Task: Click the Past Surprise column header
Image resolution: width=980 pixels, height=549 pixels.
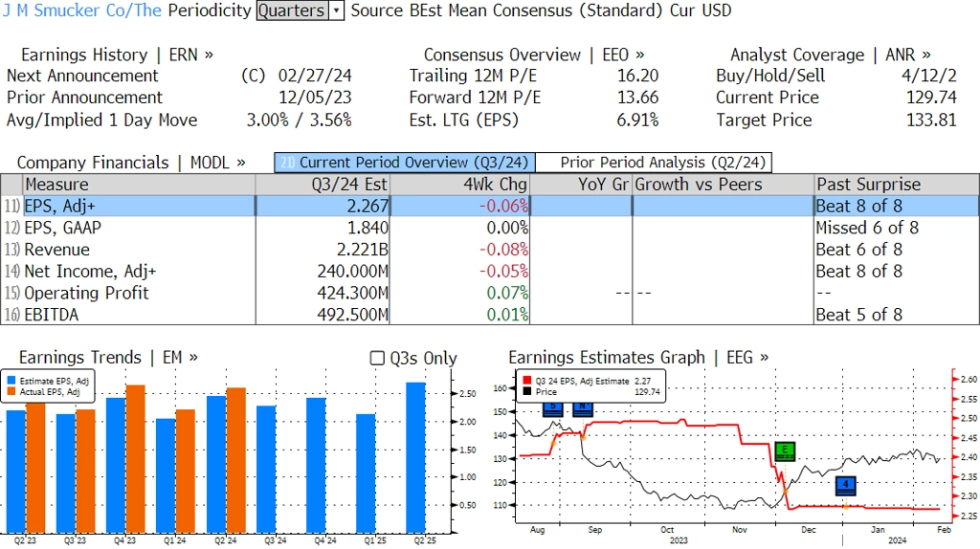Action: click(897, 185)
